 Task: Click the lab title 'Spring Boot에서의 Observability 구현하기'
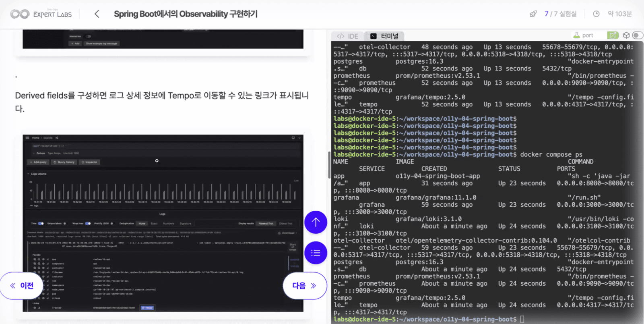[x=186, y=14]
